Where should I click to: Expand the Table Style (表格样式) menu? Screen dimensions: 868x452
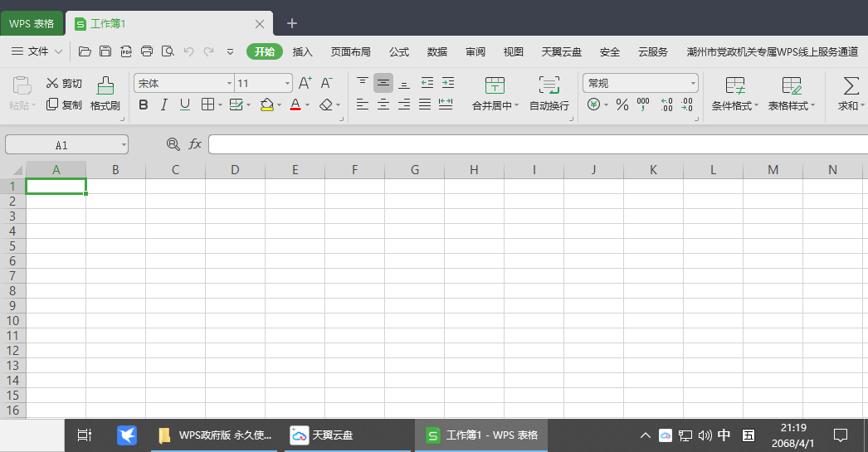812,105
